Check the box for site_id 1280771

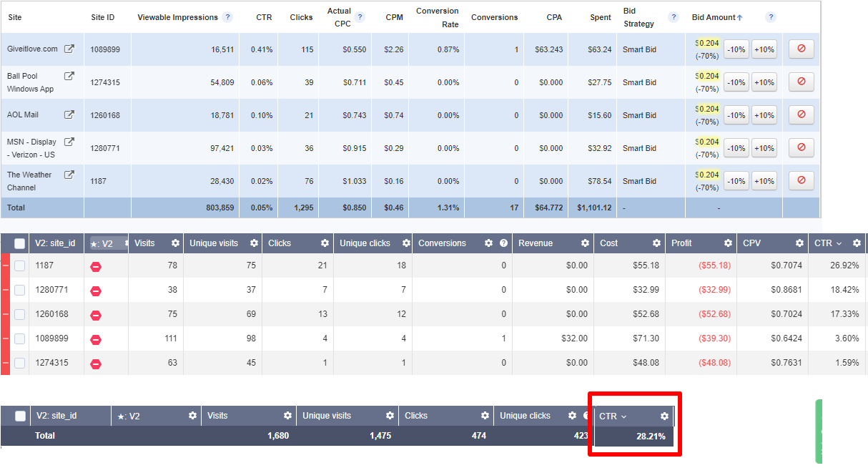pos(20,290)
